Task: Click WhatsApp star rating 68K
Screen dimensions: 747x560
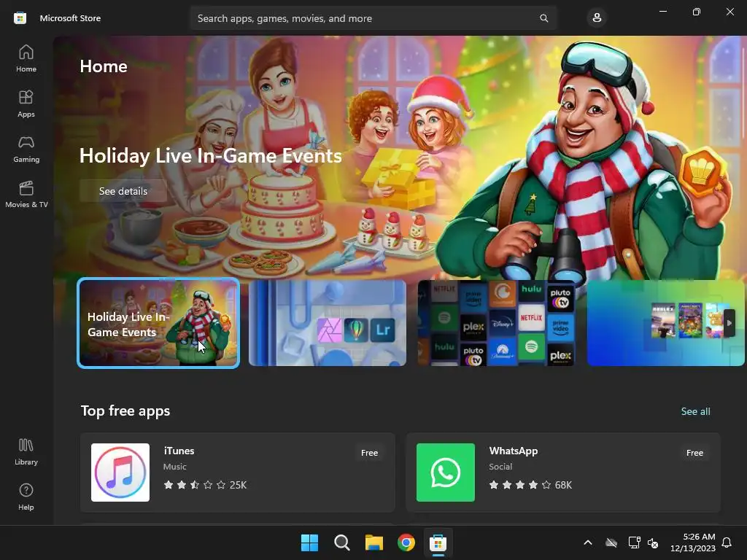Action: coord(530,485)
